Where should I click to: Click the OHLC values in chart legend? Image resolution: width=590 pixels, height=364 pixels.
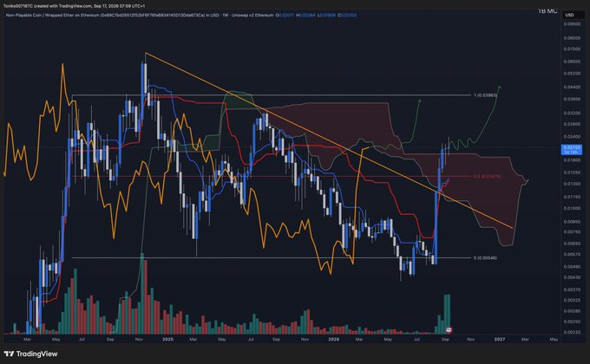(316, 16)
